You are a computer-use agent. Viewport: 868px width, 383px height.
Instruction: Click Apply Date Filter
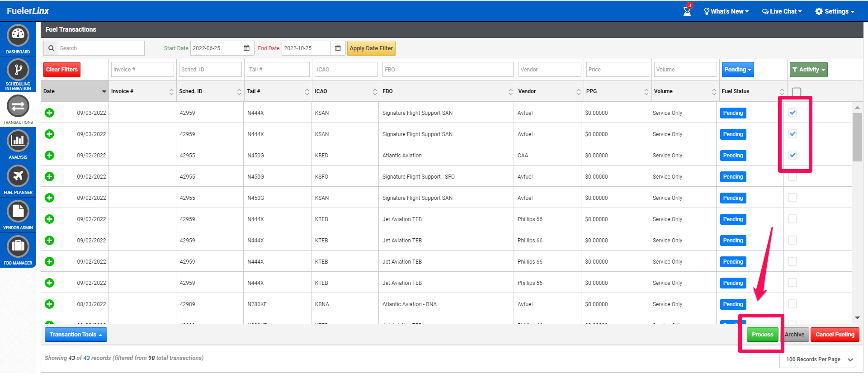[x=371, y=48]
